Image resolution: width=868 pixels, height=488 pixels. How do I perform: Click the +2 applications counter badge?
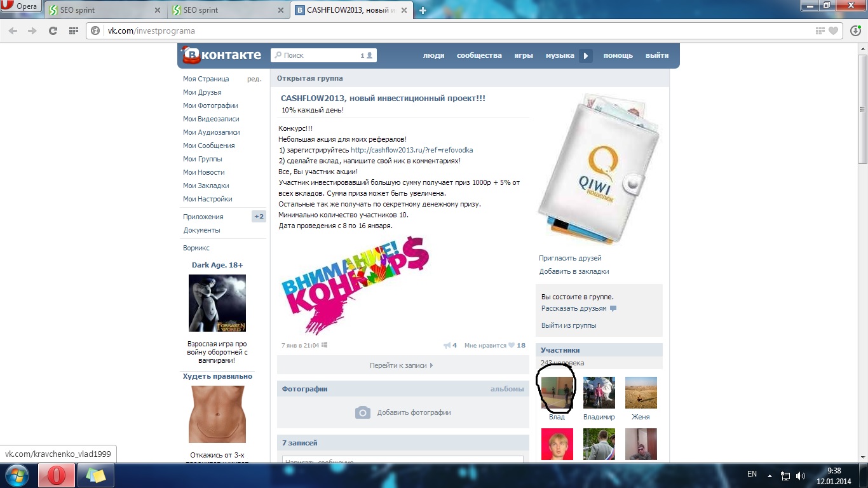point(259,217)
